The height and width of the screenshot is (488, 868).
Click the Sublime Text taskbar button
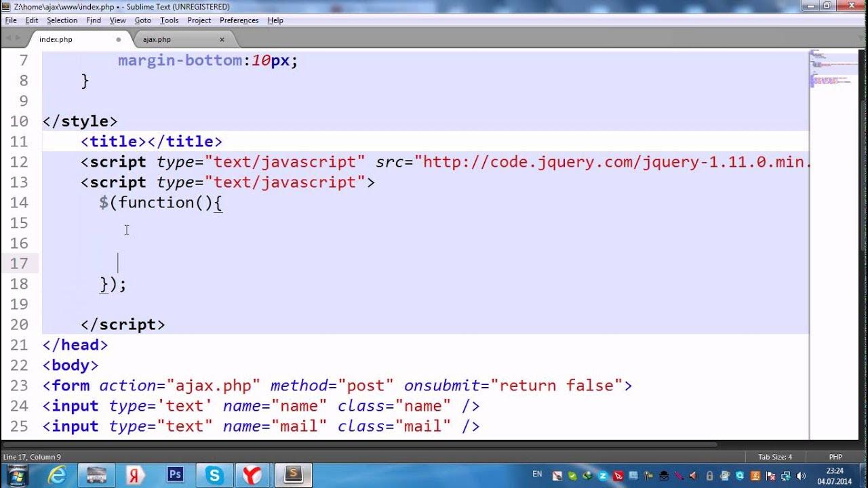(293, 474)
